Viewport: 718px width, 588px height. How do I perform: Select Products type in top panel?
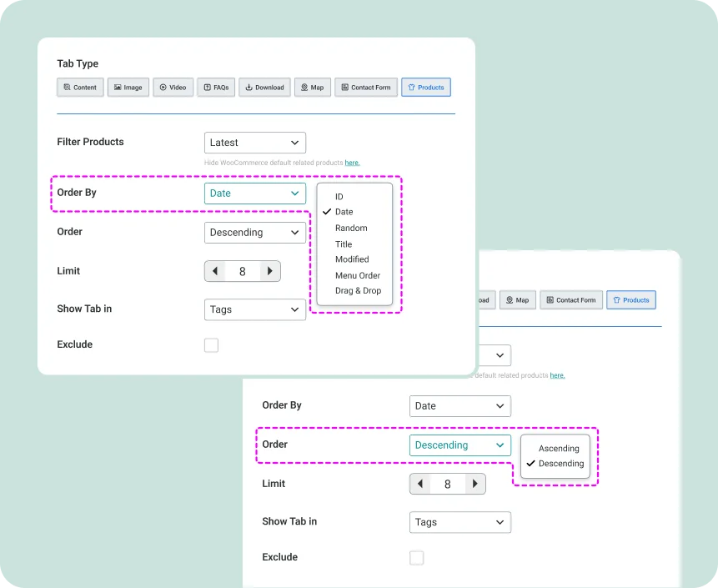point(425,88)
